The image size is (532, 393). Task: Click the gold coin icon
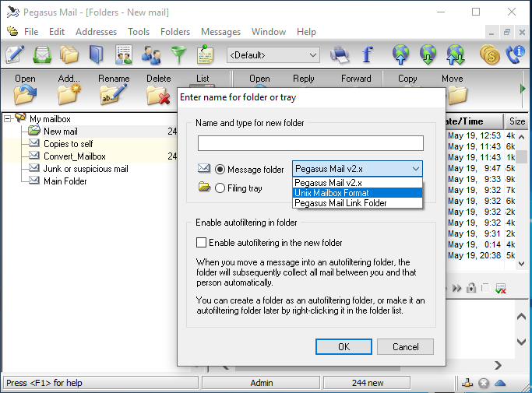tap(490, 54)
